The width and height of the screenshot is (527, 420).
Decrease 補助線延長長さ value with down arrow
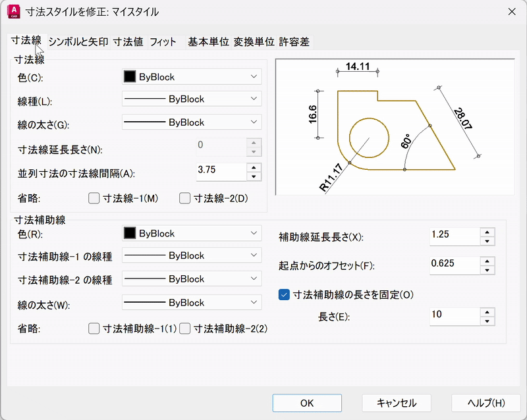pyautogui.click(x=487, y=241)
